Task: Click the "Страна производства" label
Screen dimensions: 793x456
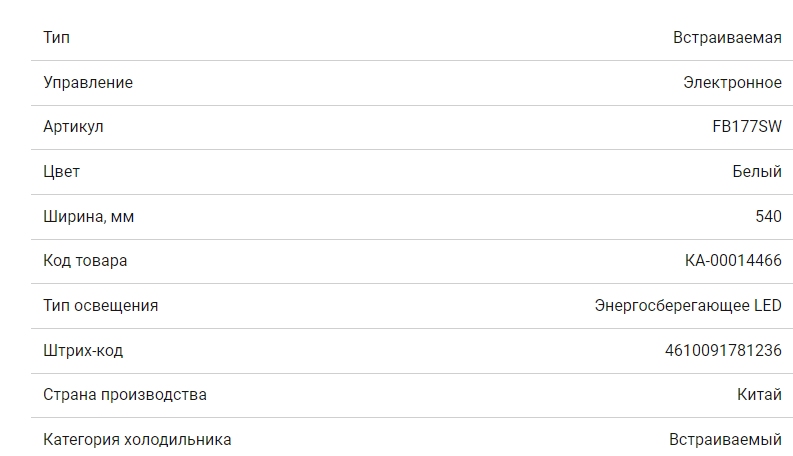Action: (125, 394)
